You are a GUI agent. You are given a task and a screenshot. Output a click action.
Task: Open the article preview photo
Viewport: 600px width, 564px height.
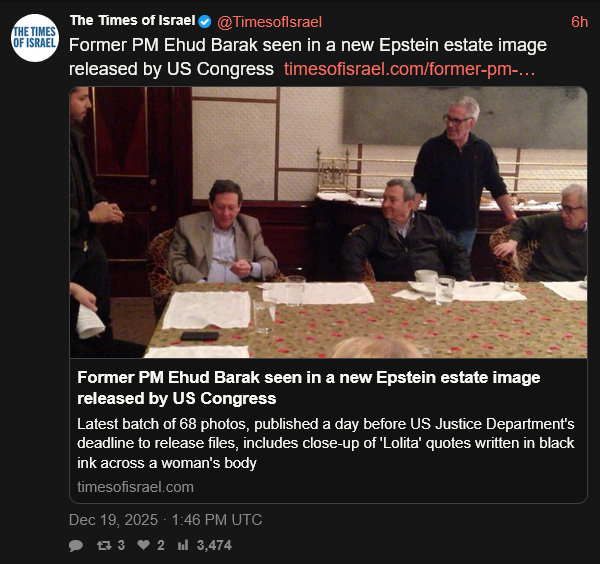click(x=328, y=222)
